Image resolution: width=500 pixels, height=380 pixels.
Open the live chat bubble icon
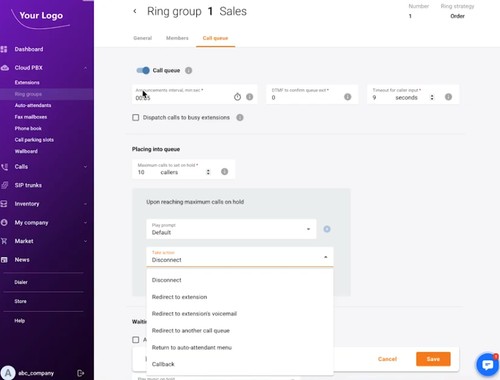pos(488,365)
